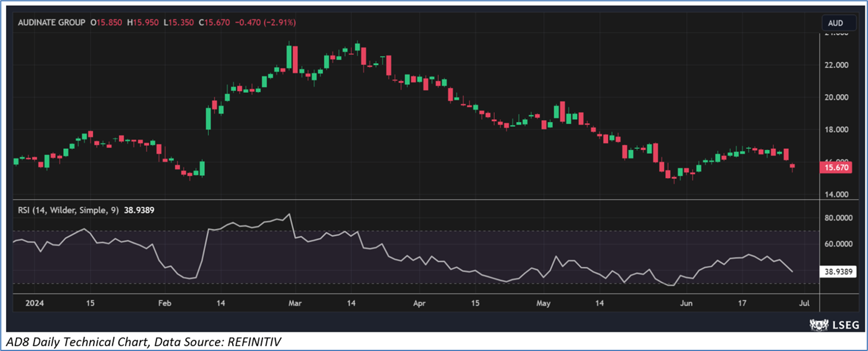The height and width of the screenshot is (351, 868).
Task: Click the 18.000 price axis label
Action: pos(836,130)
